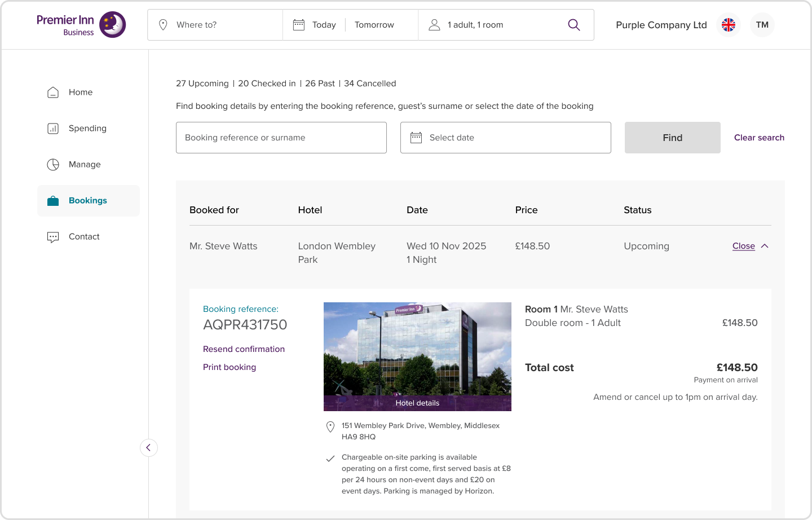Click the Price column header
Image resolution: width=812 pixels, height=520 pixels.
click(526, 210)
